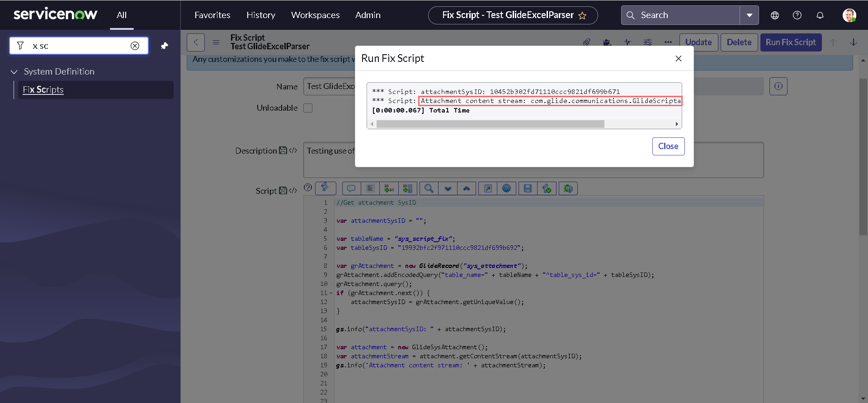Click the Update button
Image resolution: width=868 pixels, height=403 pixels.
pyautogui.click(x=698, y=42)
